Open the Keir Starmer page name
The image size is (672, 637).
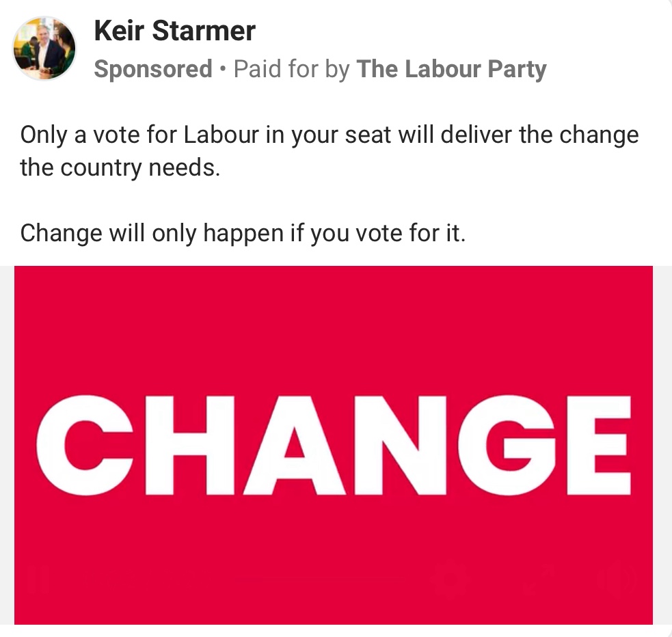[174, 30]
